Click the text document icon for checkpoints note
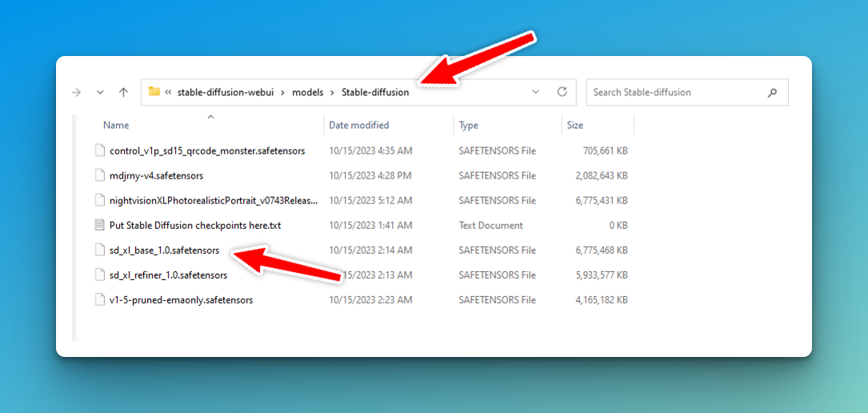The width and height of the screenshot is (868, 413). [100, 225]
